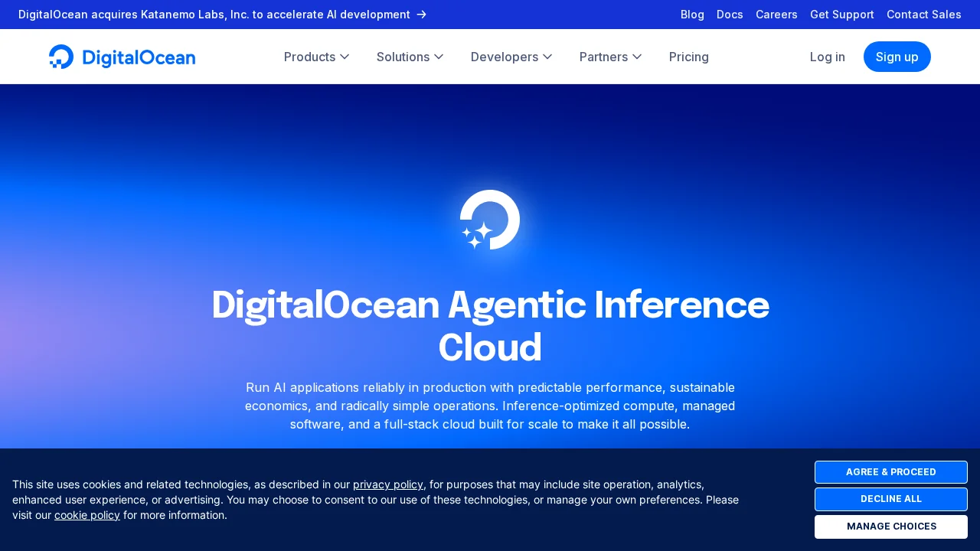980x551 pixels.
Task: Select Pricing in the navigation bar
Action: pos(688,57)
